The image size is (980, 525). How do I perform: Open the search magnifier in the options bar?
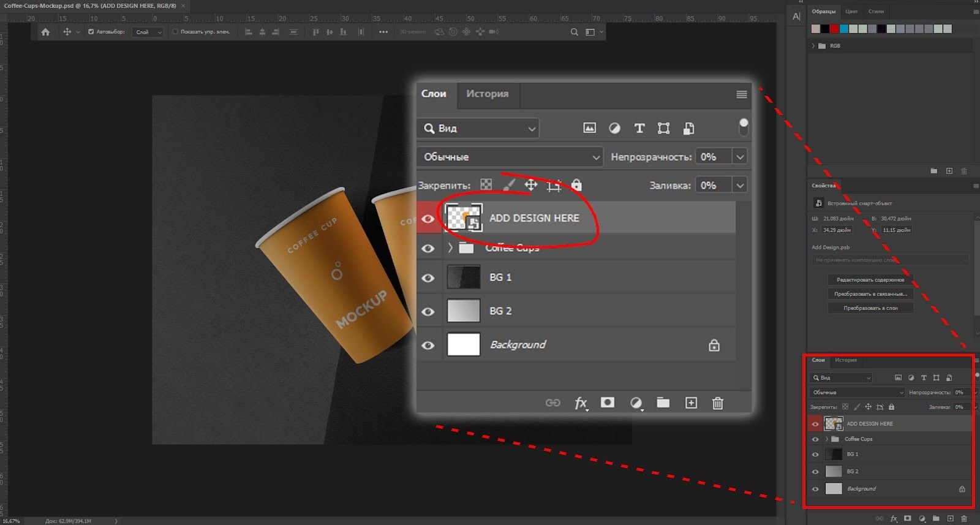(574, 32)
